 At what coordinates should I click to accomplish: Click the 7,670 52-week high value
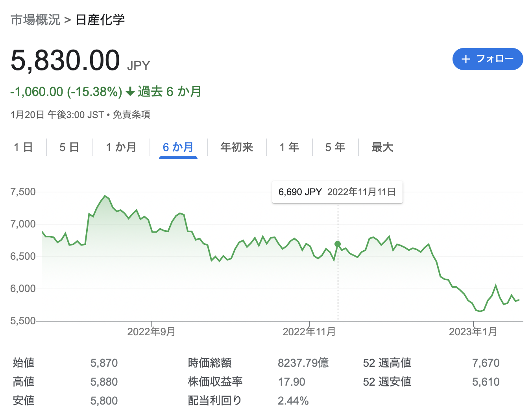pos(486,363)
